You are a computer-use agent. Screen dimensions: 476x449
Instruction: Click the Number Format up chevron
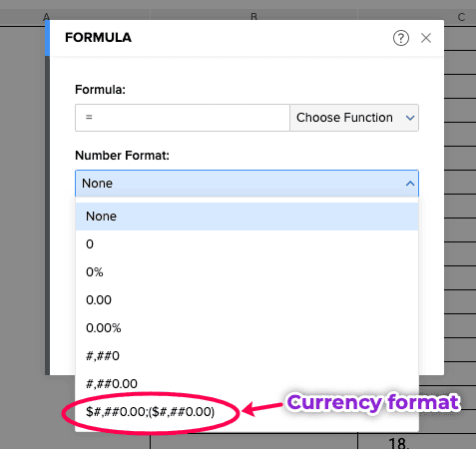410,184
